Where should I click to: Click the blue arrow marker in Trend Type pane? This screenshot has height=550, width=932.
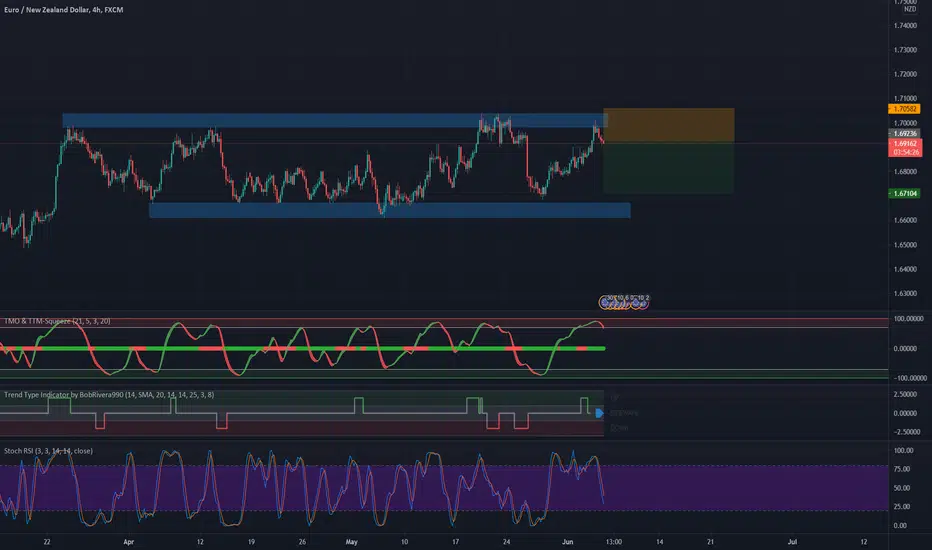pos(599,412)
